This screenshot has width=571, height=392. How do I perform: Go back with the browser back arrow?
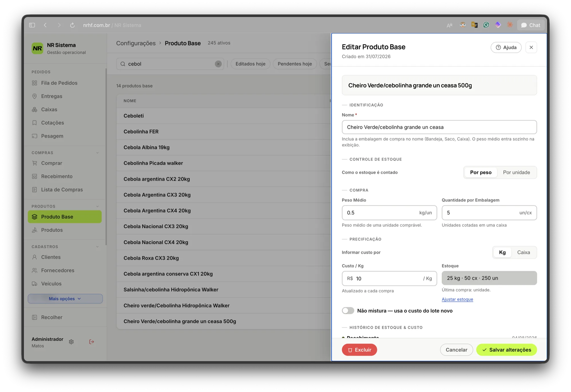[x=45, y=25]
